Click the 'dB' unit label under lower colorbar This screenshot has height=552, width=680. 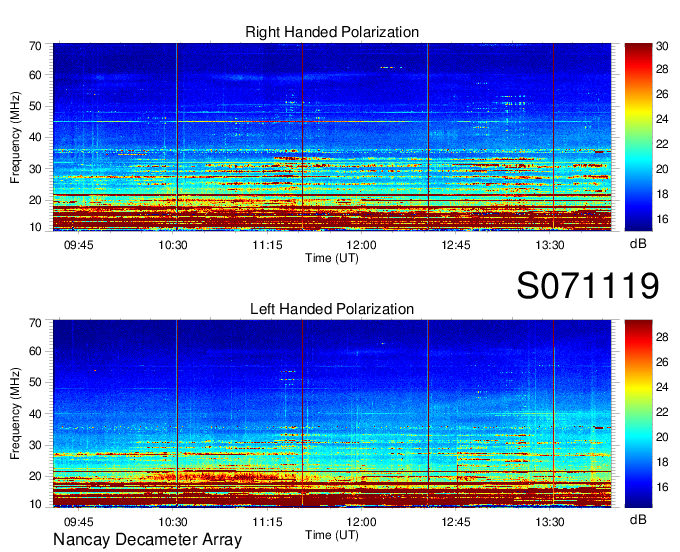coord(638,519)
